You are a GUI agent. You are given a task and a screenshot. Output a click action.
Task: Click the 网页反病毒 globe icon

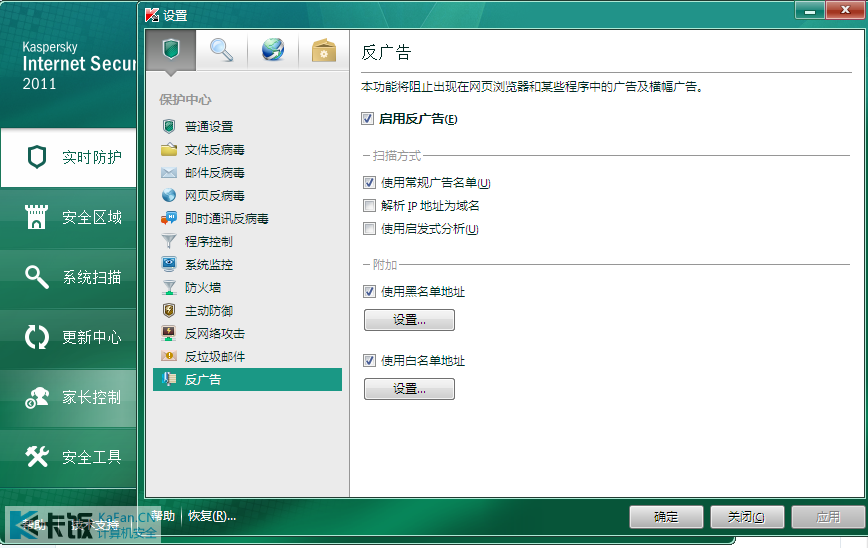coord(169,195)
